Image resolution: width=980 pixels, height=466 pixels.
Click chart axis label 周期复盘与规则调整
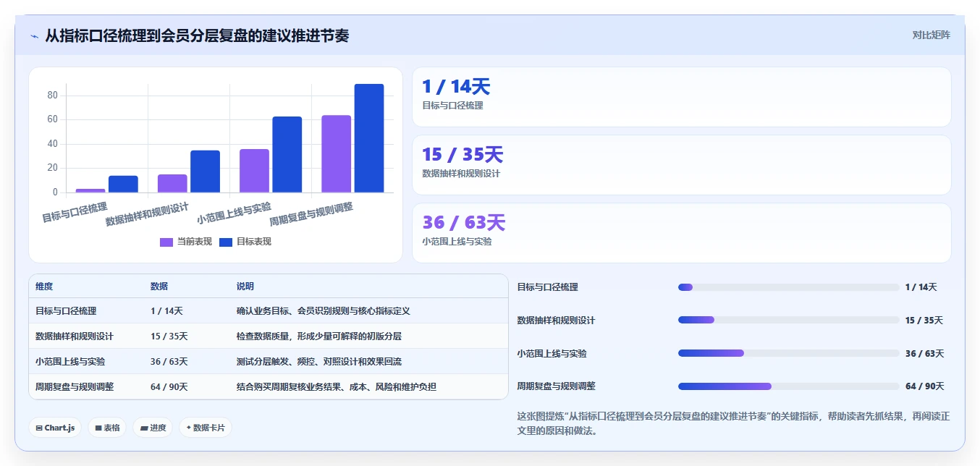point(311,214)
